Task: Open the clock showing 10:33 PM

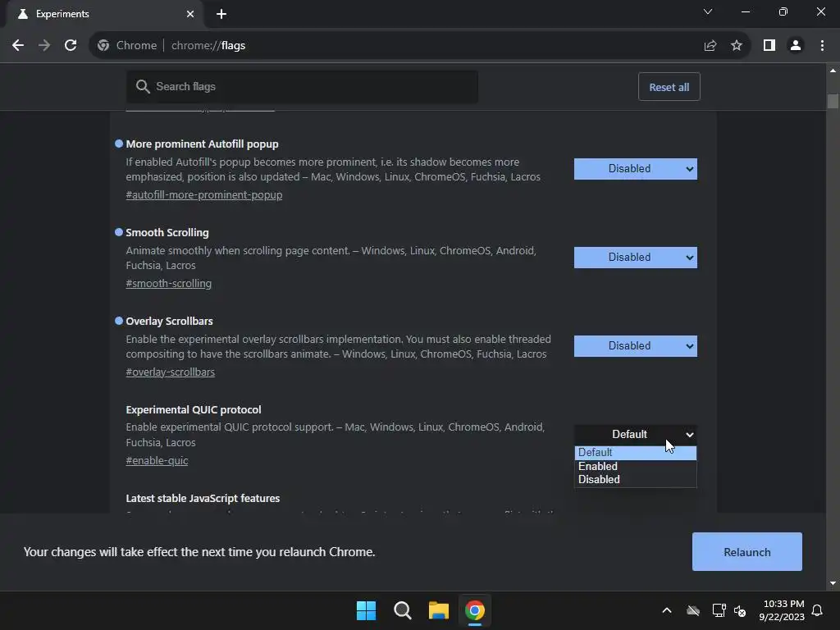Action: click(x=782, y=610)
